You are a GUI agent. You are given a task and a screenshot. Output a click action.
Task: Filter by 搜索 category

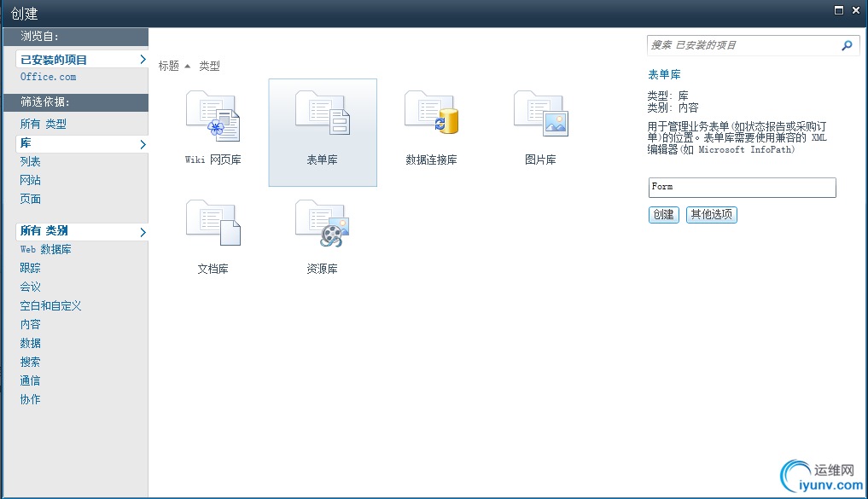[x=31, y=363]
